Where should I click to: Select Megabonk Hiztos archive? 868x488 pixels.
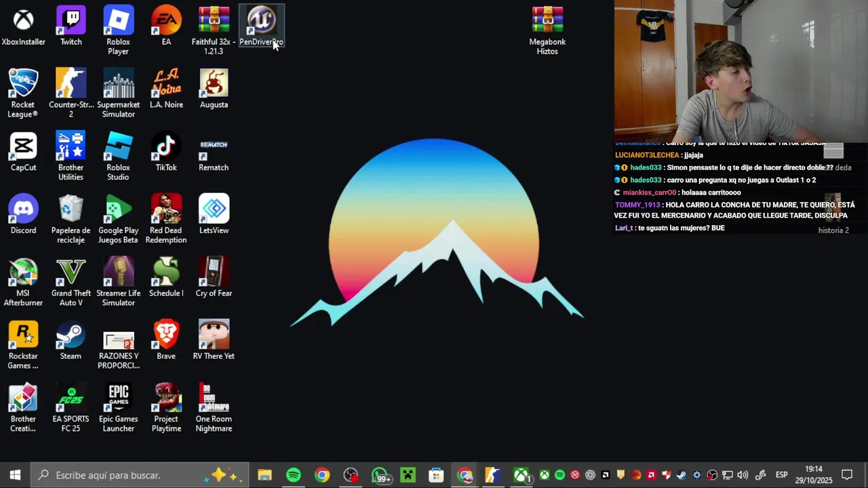coord(547,30)
